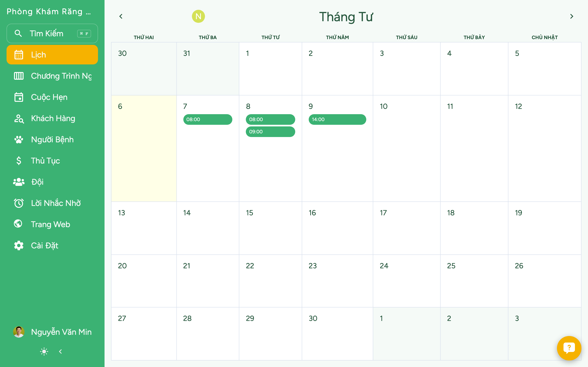This screenshot has height=367, width=588.
Task: Open the 14:00 appointment on day 9
Action: [x=337, y=119]
